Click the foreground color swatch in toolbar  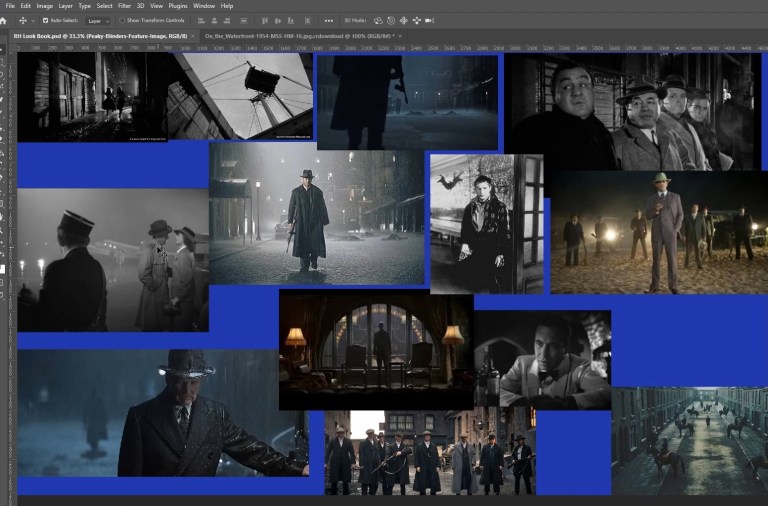[3, 267]
